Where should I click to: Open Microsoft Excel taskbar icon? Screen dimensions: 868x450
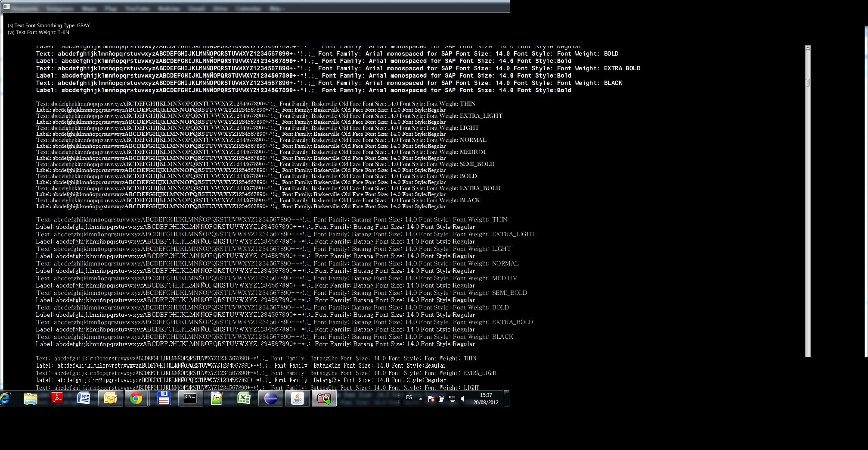tap(244, 399)
